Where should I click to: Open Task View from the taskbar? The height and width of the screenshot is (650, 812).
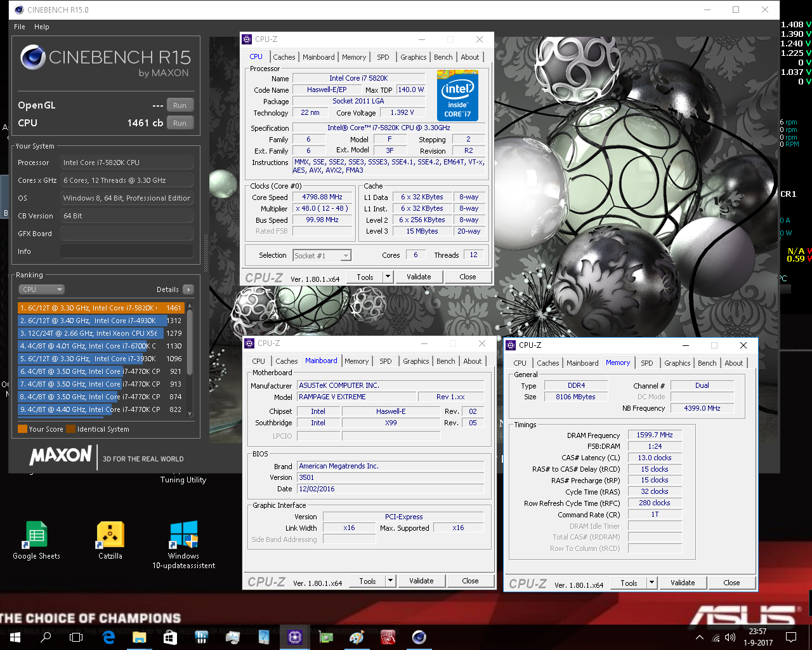point(76,637)
